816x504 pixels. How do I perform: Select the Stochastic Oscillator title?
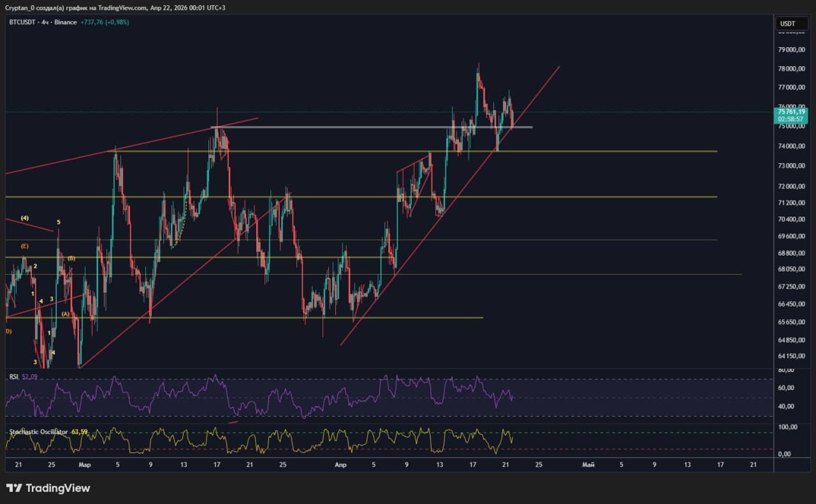(38, 431)
